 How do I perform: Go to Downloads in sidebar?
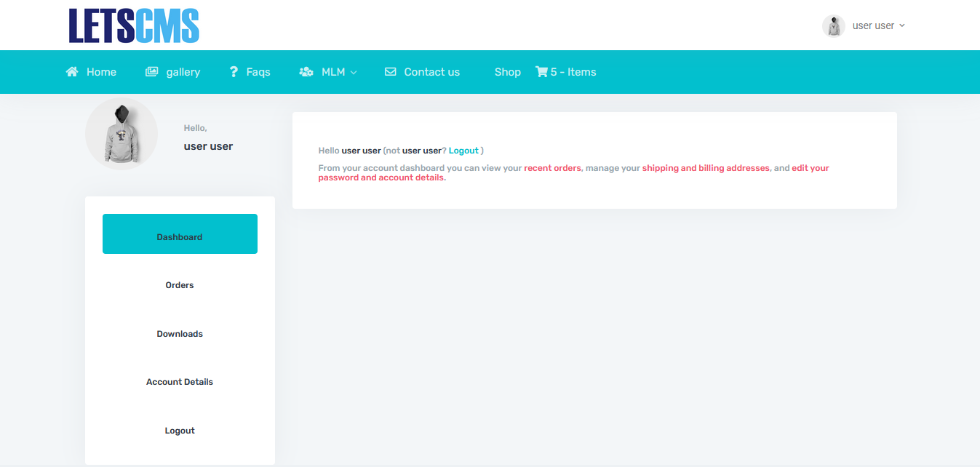(180, 334)
